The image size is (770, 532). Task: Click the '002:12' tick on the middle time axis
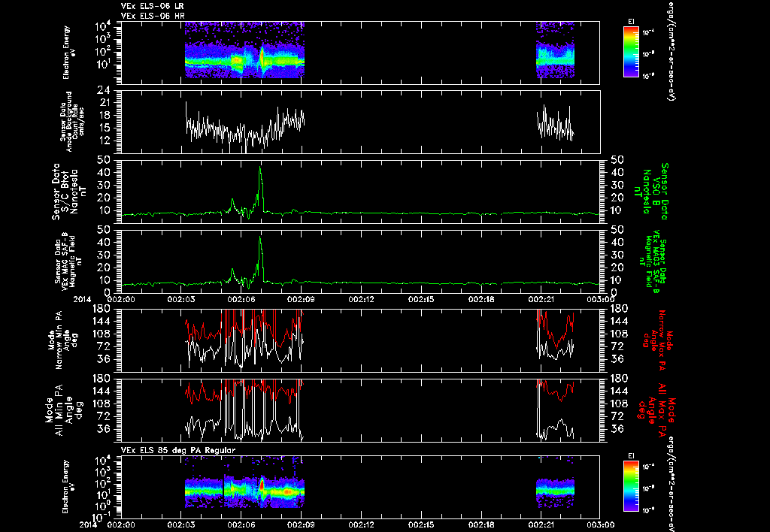(361, 299)
